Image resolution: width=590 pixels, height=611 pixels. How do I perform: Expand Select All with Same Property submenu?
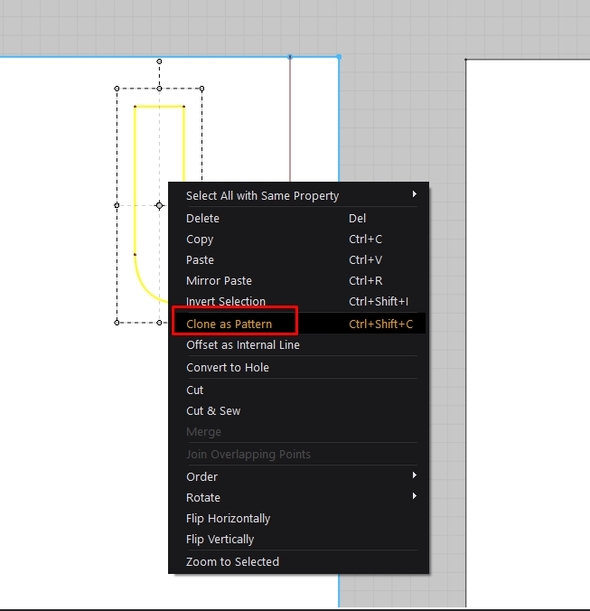(299, 195)
